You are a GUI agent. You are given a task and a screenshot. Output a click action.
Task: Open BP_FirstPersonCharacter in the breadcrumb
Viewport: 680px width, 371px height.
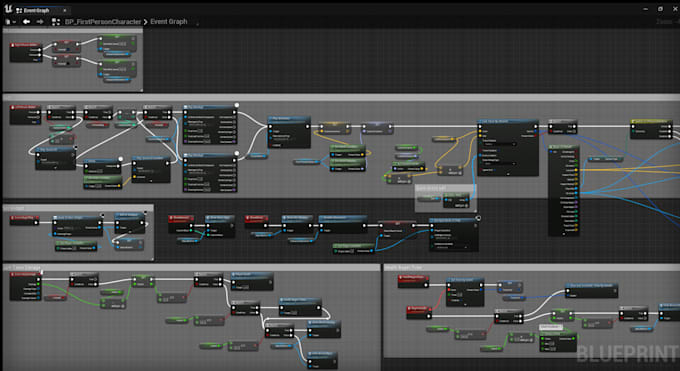103,22
